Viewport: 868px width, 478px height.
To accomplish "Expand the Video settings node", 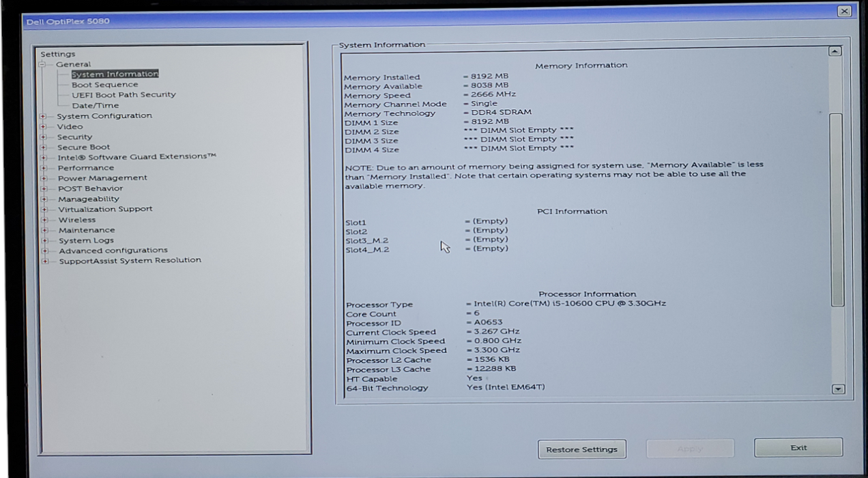I will click(x=44, y=126).
